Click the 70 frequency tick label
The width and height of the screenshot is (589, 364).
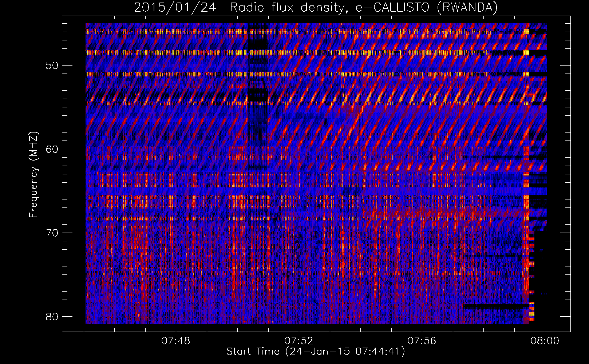click(x=52, y=233)
